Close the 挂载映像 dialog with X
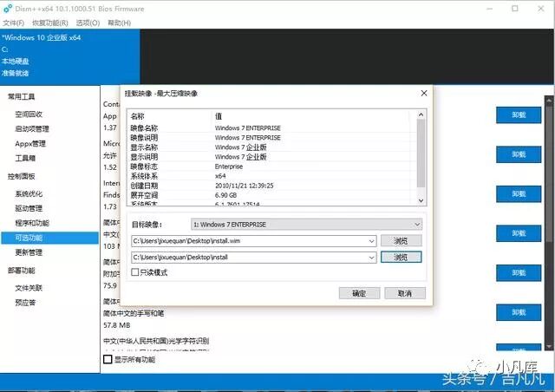Viewport: 555px width, 392px height. coord(424,93)
